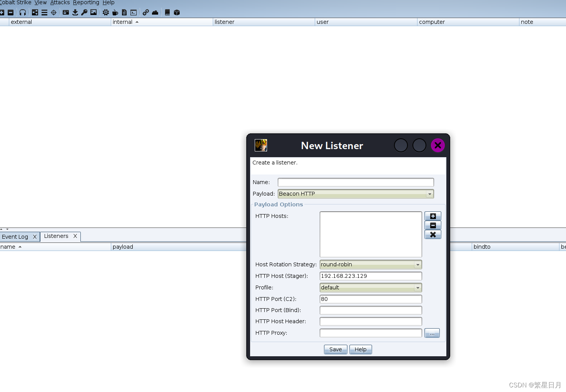Focus the HTTP Proxy text field
Screen dimensions: 566x392
(371, 333)
